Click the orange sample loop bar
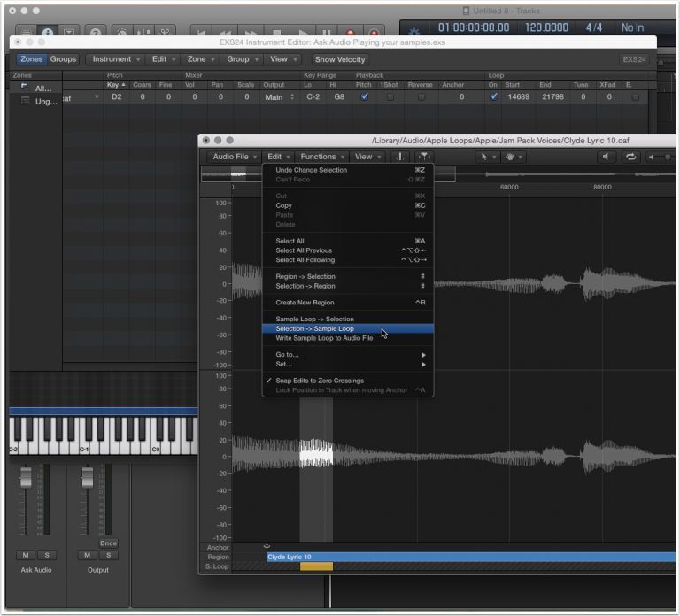 click(317, 566)
